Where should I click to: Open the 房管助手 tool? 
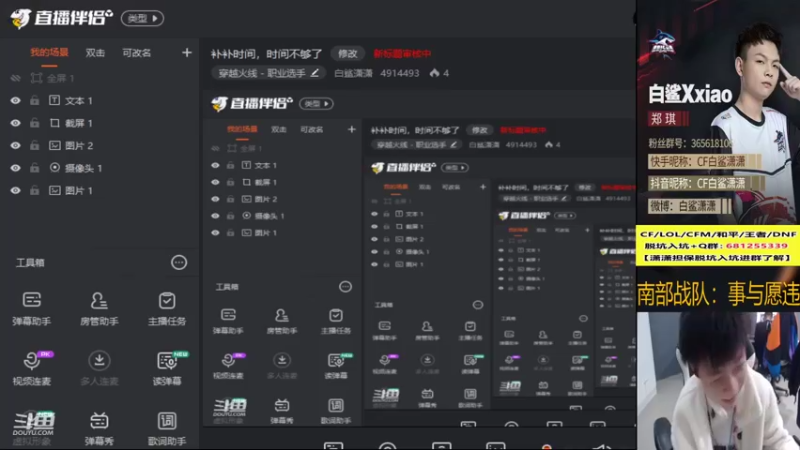[x=99, y=308]
